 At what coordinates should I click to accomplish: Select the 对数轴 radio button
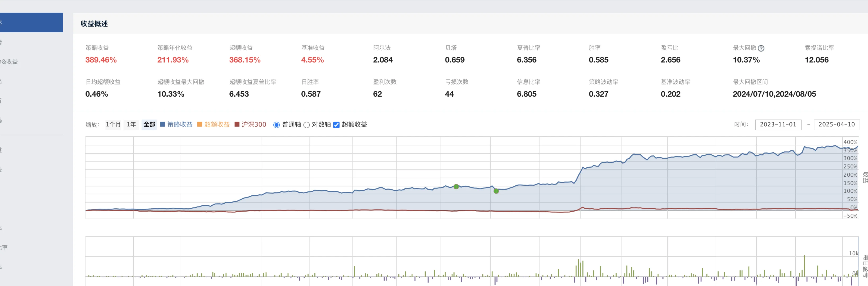click(x=306, y=125)
